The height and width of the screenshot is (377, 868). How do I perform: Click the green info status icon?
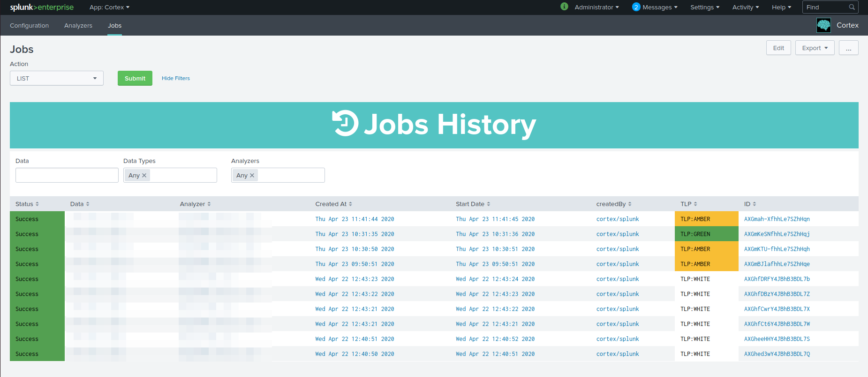pos(564,7)
